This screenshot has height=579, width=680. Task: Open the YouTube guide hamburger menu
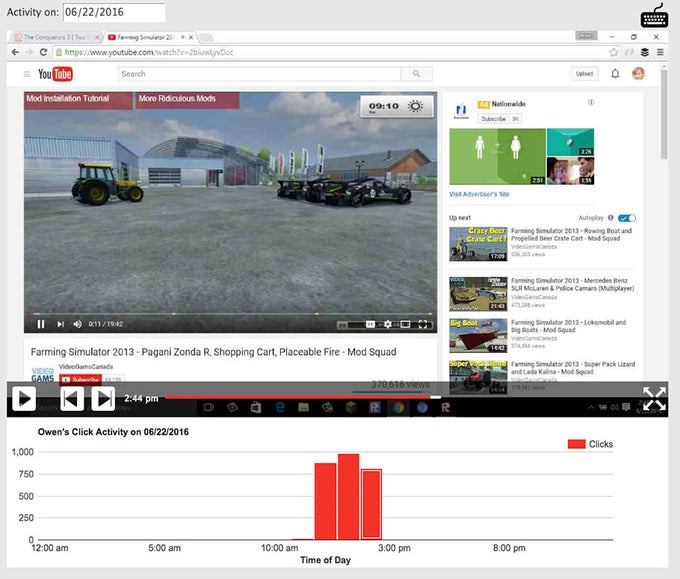point(27,74)
